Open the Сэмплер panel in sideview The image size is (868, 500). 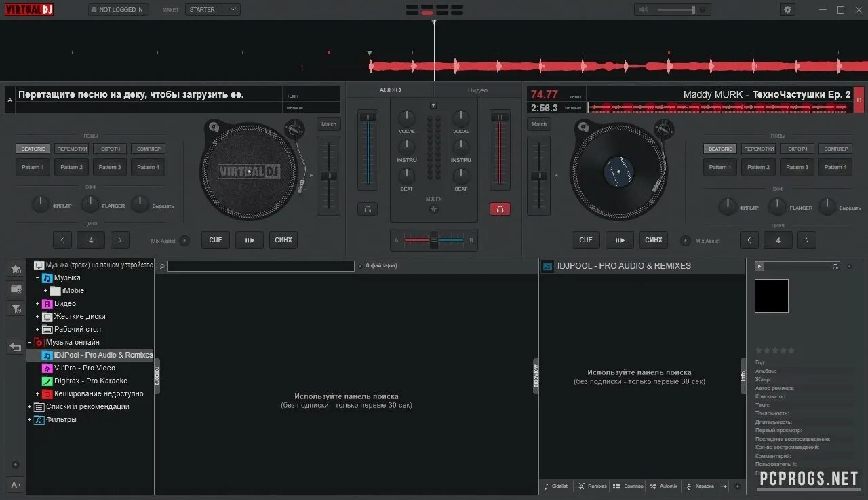click(x=628, y=486)
